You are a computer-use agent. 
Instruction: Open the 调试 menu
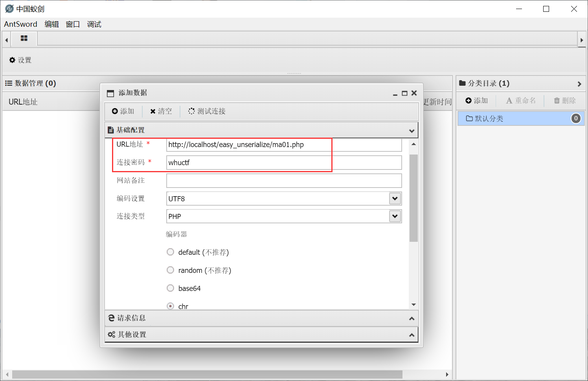pyautogui.click(x=94, y=24)
